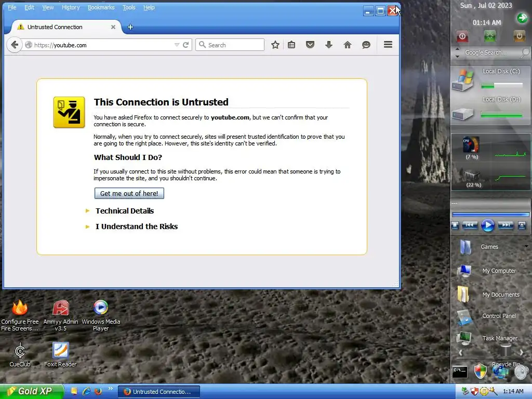Open network connections icon in sidebar
The width and height of the screenshot is (532, 399).
[500, 371]
